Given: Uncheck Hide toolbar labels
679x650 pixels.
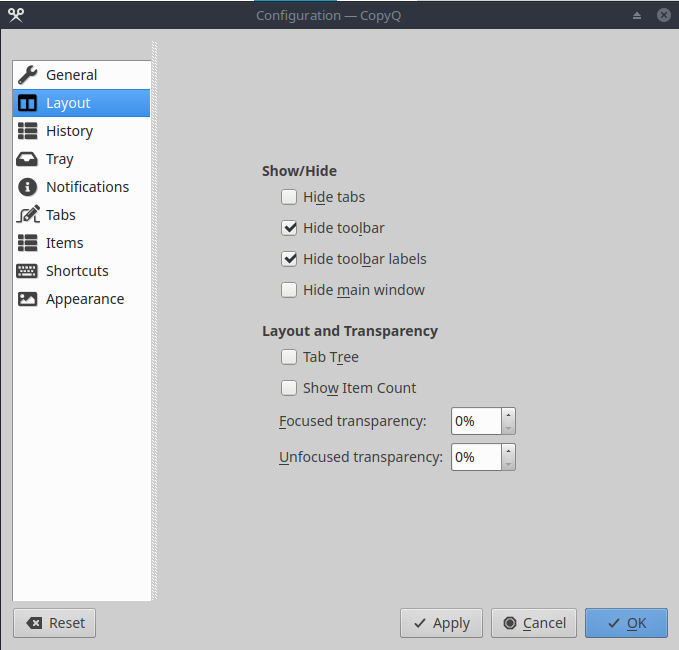Looking at the screenshot, I should (x=289, y=259).
